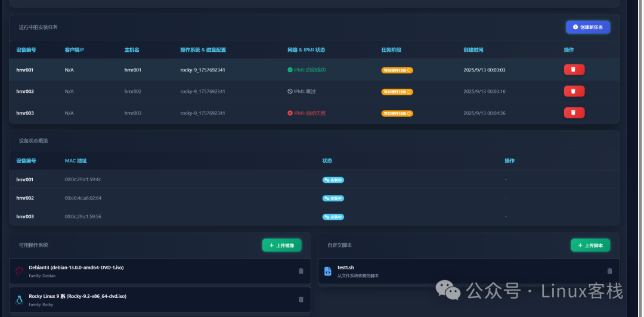Click the create new task button
This screenshot has width=644, height=317.
pos(588,27)
